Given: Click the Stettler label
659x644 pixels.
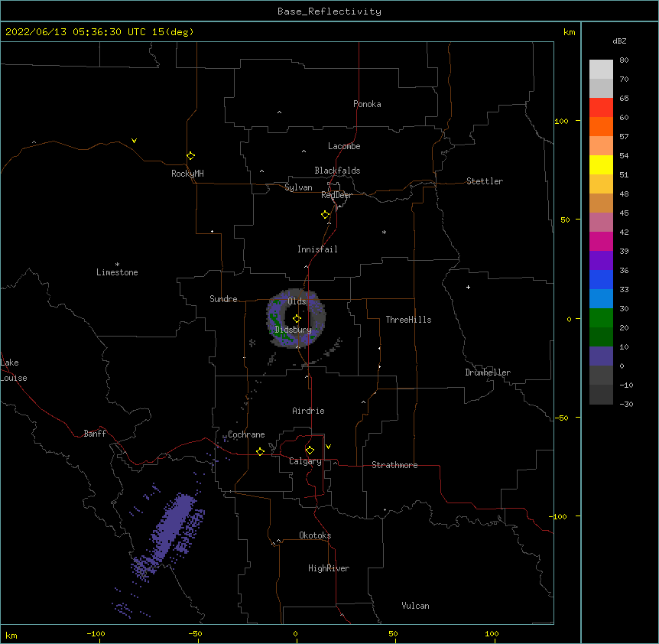Looking at the screenshot, I should [x=485, y=181].
